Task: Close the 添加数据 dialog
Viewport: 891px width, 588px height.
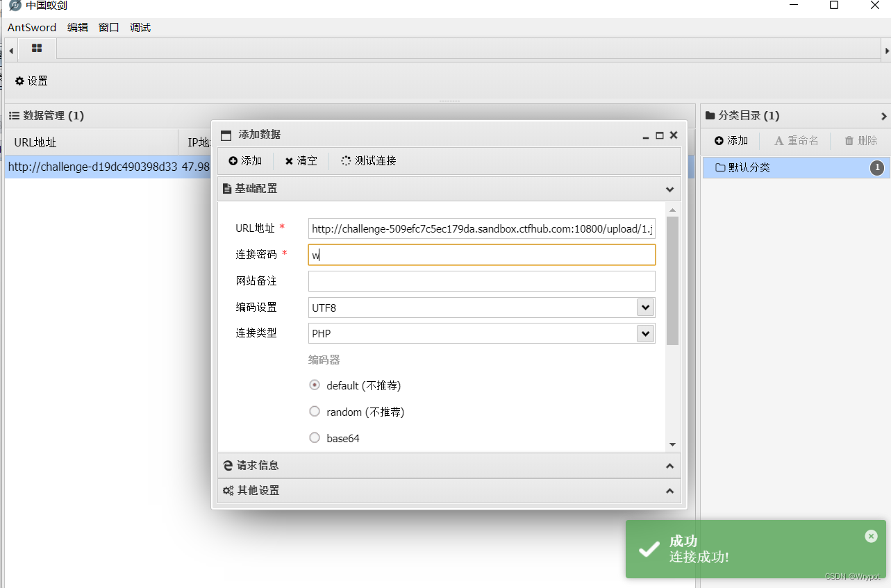Action: [673, 135]
